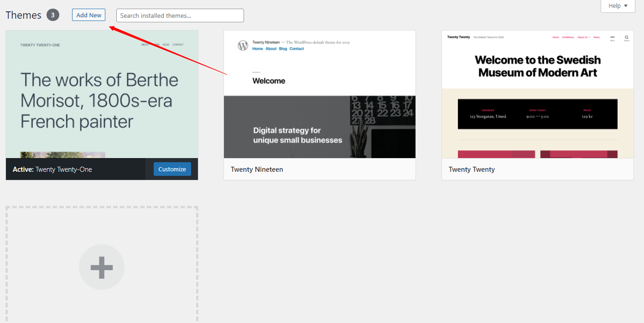Click the Themes page heading
This screenshot has width=644, height=323.
(x=24, y=15)
